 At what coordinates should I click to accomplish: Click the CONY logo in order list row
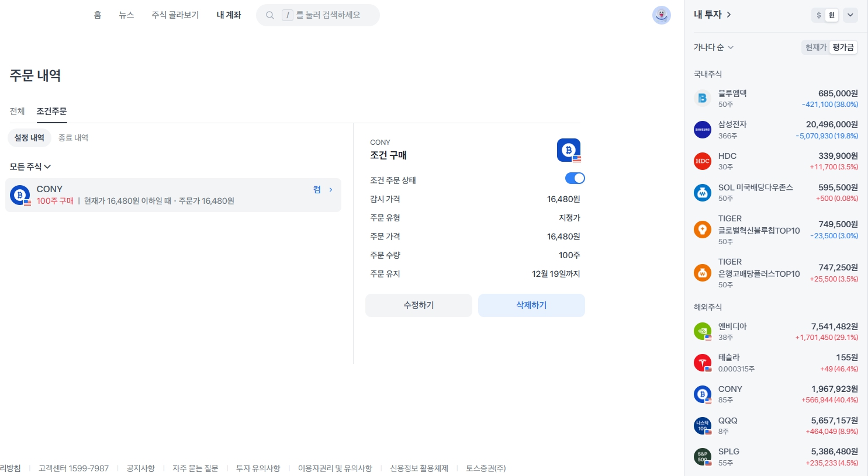point(20,195)
